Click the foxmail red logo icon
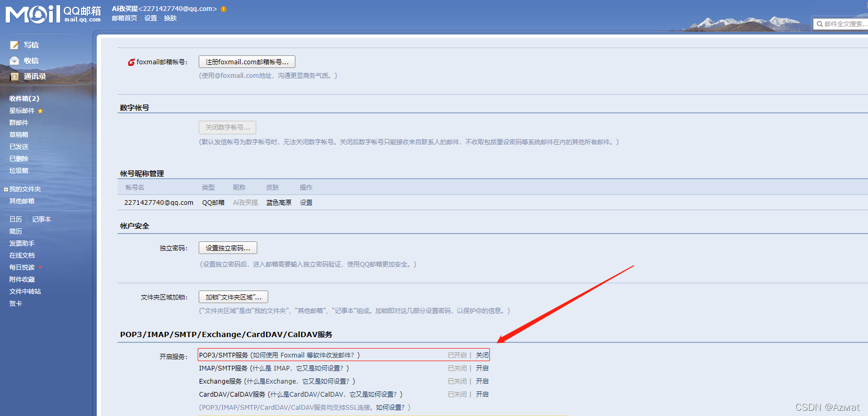The image size is (868, 416). point(131,62)
